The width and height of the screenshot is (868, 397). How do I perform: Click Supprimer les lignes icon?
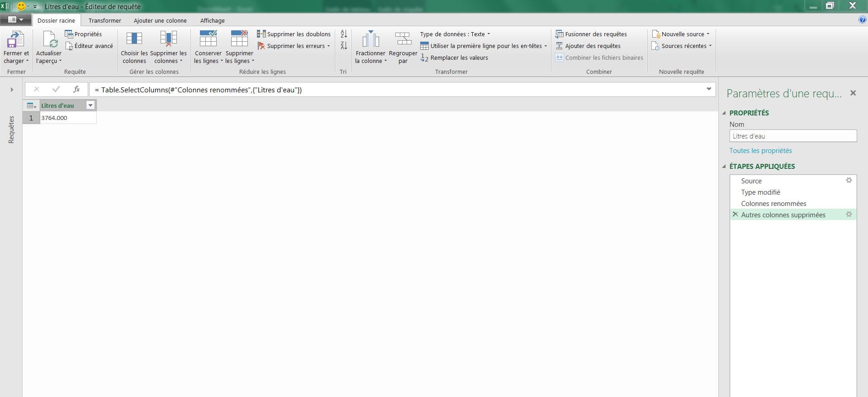point(239,39)
